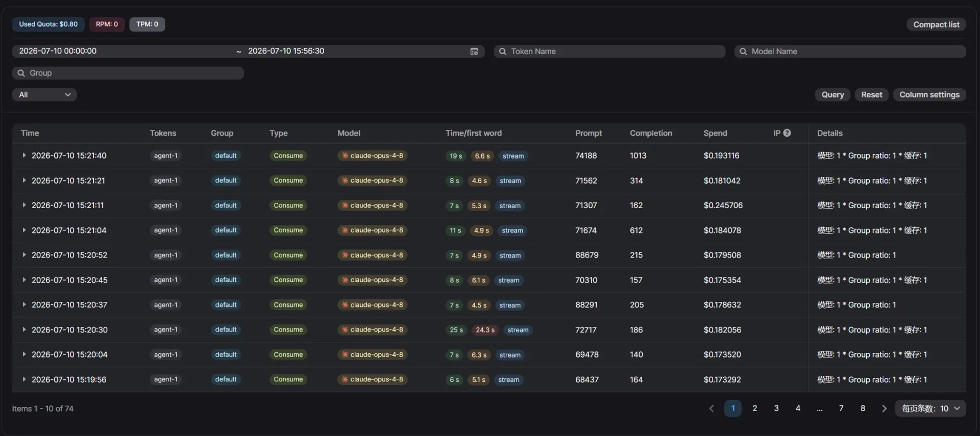
Task: Expand the 15:19:56 log row
Action: click(x=24, y=379)
